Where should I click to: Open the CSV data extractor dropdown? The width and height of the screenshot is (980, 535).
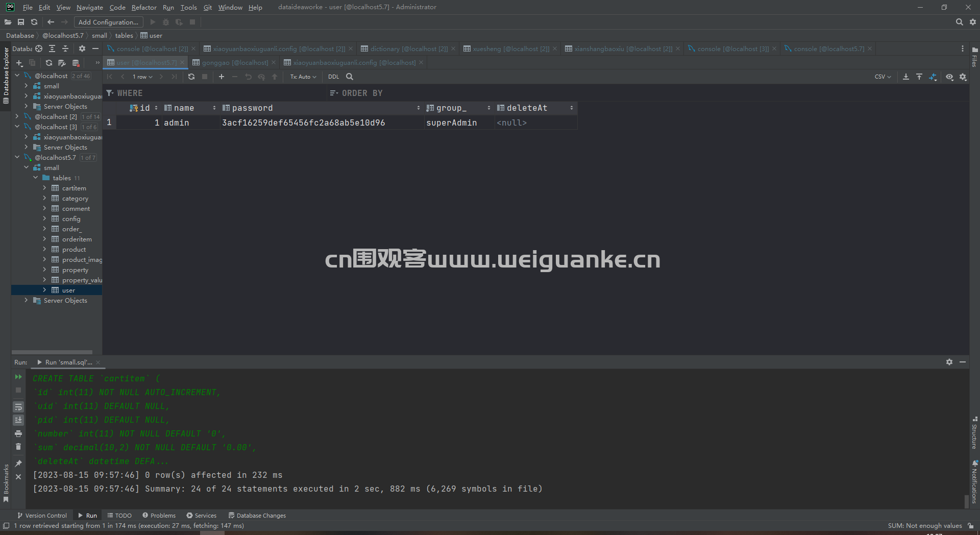[883, 77]
